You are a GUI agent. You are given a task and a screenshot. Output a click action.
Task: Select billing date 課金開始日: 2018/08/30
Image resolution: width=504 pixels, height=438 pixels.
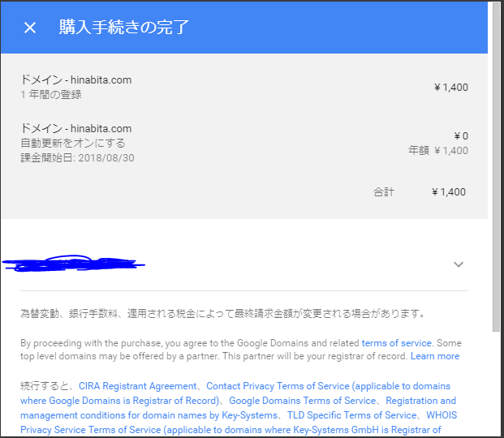77,158
